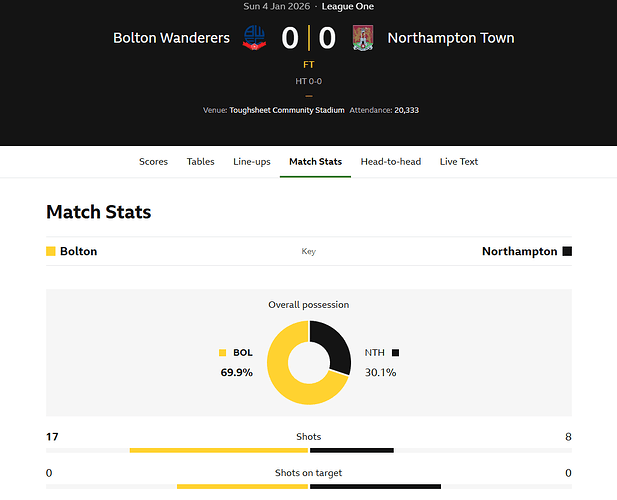Click the Northampton Town club crest

[x=362, y=39]
